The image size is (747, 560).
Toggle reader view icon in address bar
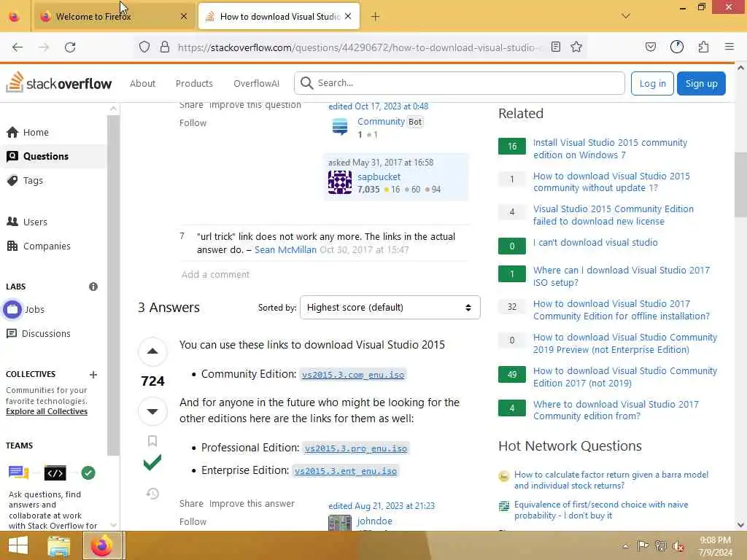pyautogui.click(x=555, y=47)
